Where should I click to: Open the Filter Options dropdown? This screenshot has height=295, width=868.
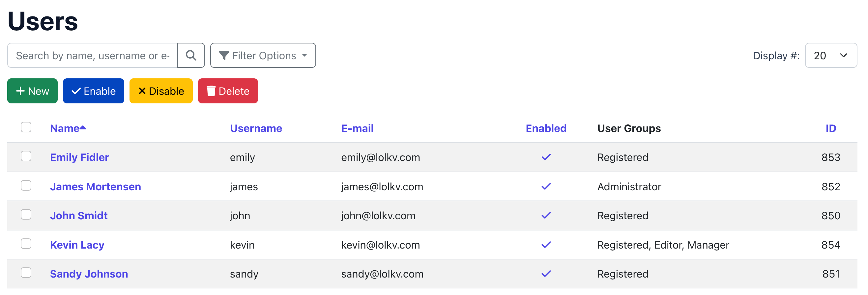263,55
